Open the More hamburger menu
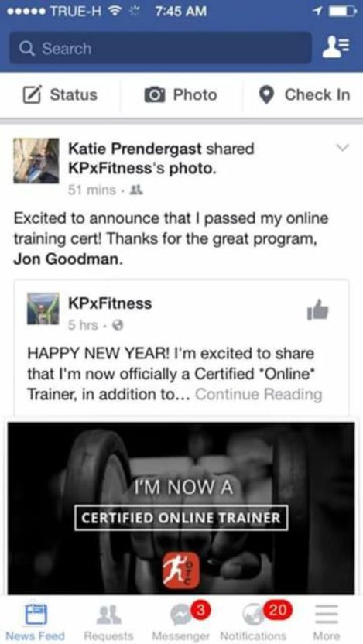 (326, 615)
